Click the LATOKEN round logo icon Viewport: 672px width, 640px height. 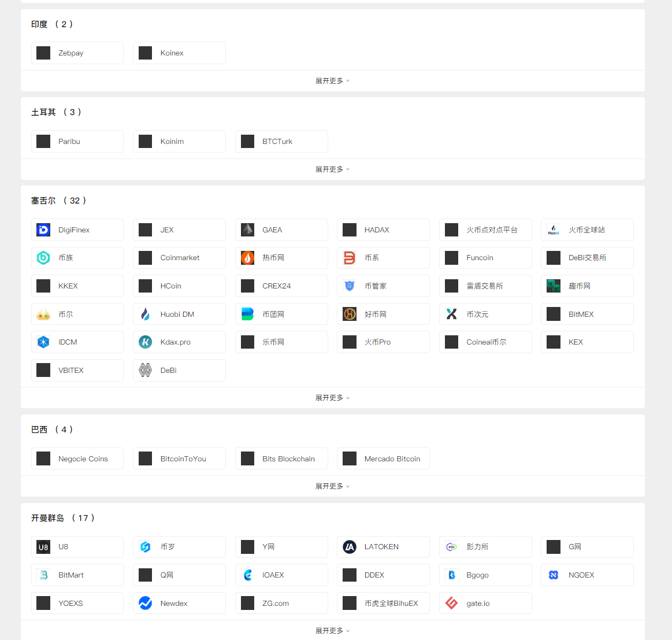(350, 547)
